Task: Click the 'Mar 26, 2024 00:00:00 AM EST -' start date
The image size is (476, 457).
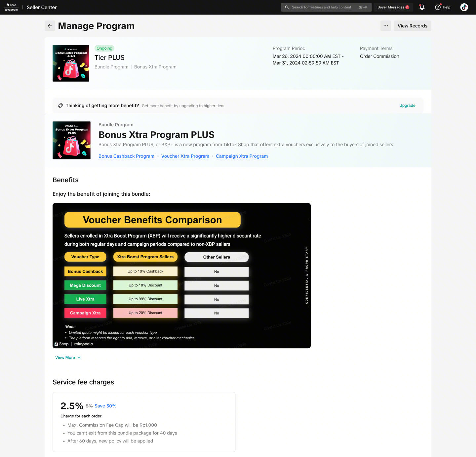Action: pos(308,56)
